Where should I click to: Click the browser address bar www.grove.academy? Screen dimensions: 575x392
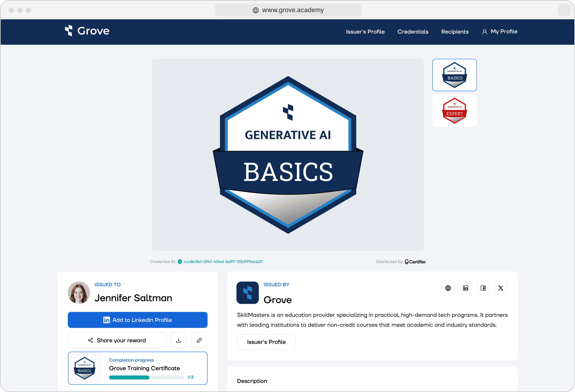(x=288, y=10)
